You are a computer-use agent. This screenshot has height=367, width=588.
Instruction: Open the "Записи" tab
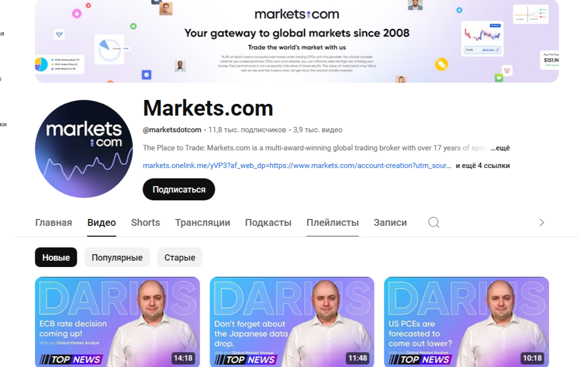tap(390, 222)
